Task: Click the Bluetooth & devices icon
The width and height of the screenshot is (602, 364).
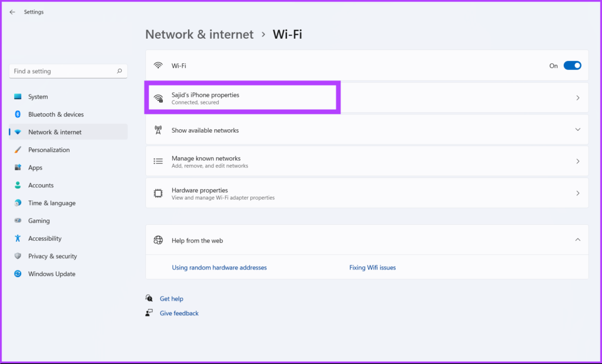Action: (18, 114)
